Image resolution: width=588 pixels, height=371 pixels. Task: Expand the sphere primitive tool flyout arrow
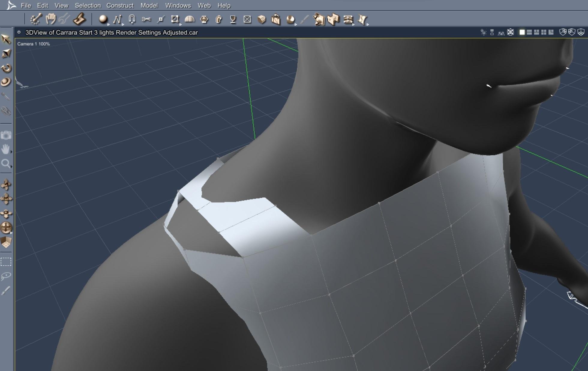(108, 25)
